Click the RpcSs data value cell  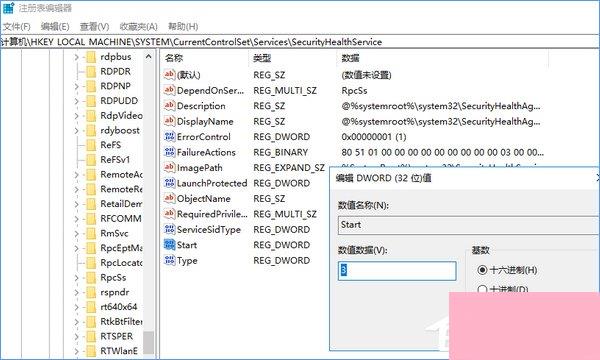pyautogui.click(x=354, y=90)
